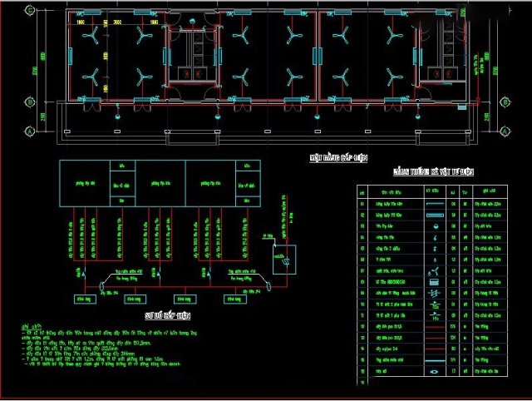Select the double-line lamp symbol in legend's second row
Image resolution: width=532 pixels, height=401 pixels.
(x=434, y=214)
